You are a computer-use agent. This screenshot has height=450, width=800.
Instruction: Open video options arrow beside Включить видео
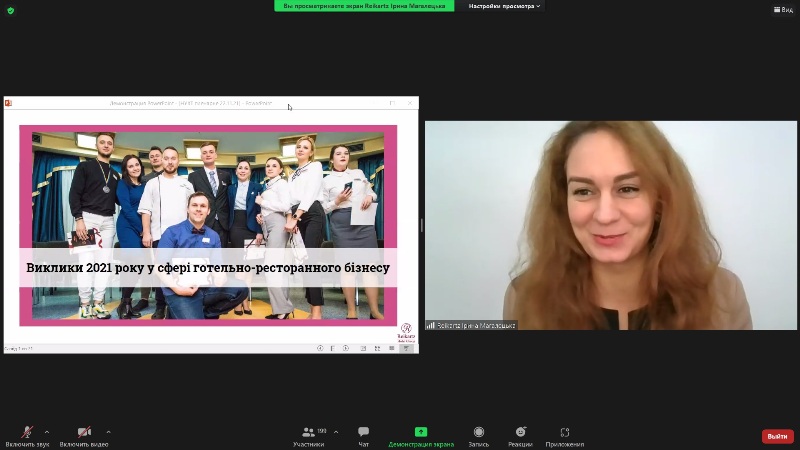(108, 432)
